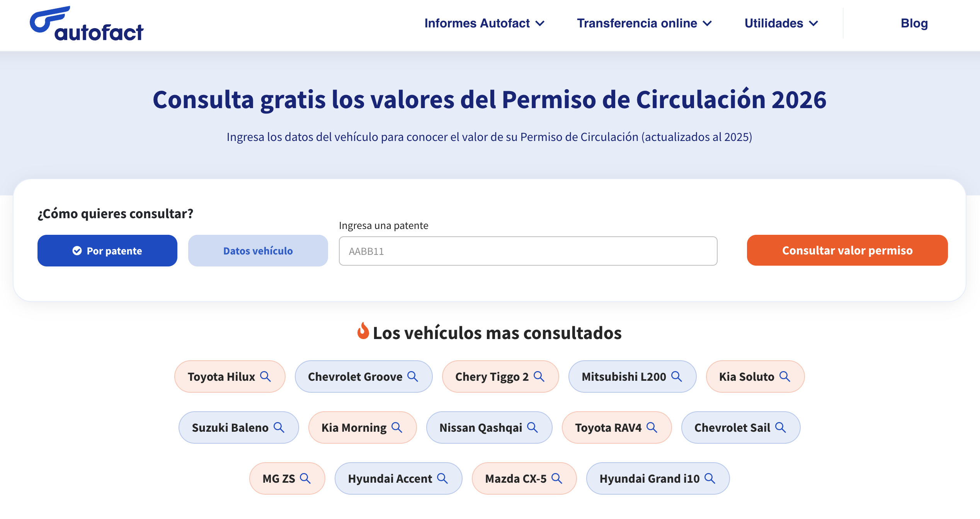
Task: Click the checkmark icon inside Por patente
Action: click(77, 251)
